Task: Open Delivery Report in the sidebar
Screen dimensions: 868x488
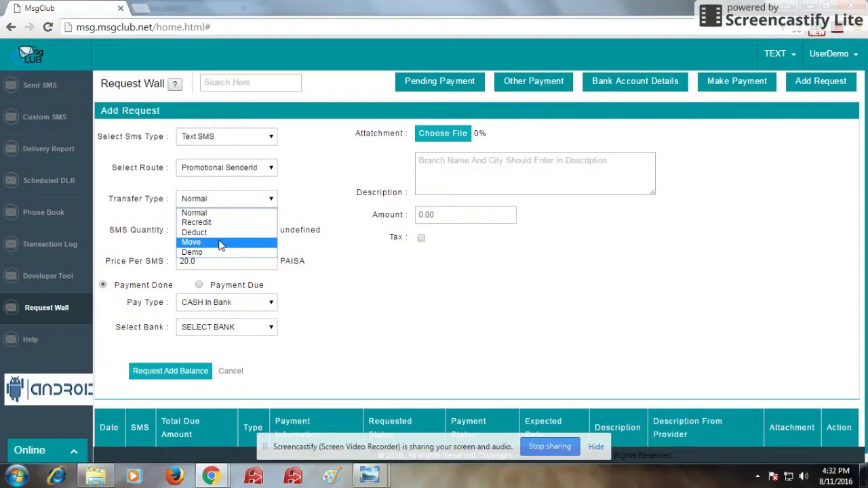Action: click(x=48, y=149)
